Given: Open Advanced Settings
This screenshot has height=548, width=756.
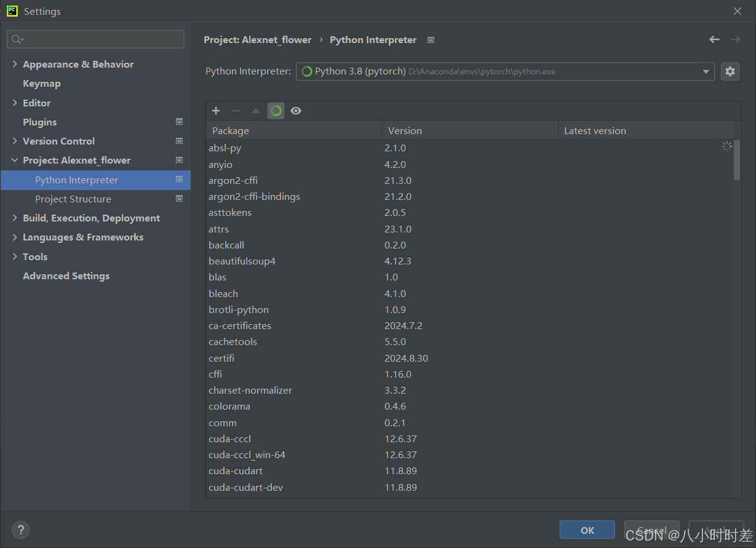Looking at the screenshot, I should click(x=66, y=276).
